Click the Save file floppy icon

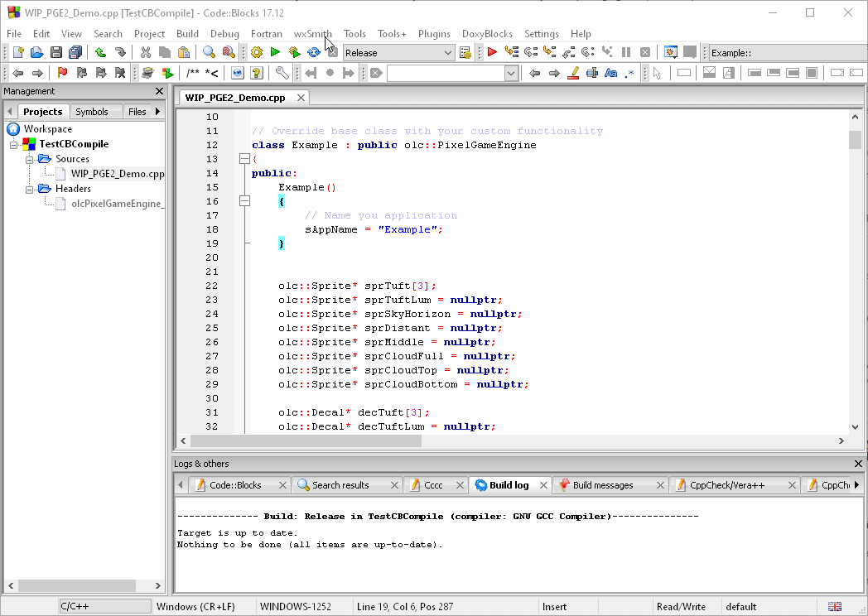[x=56, y=52]
